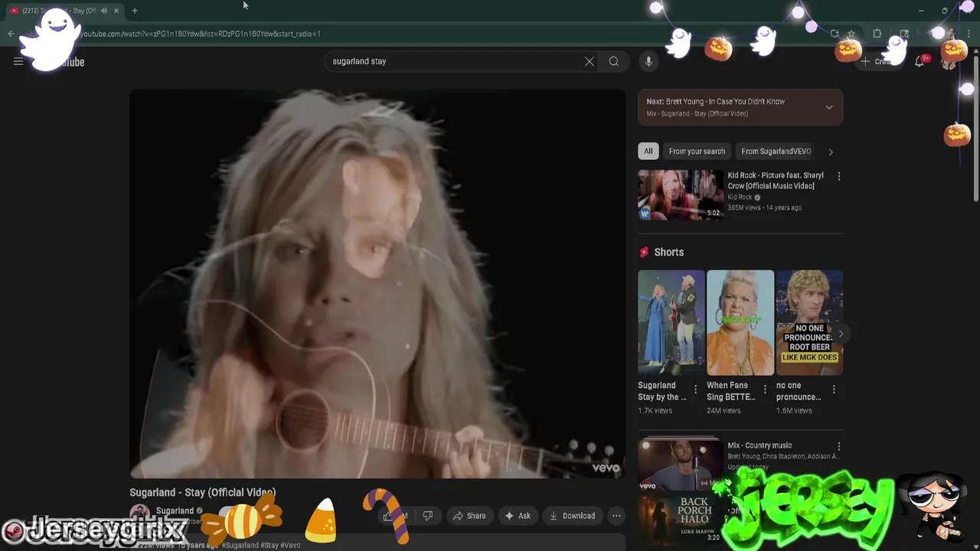Open the browser extensions puzzle icon

click(x=877, y=34)
